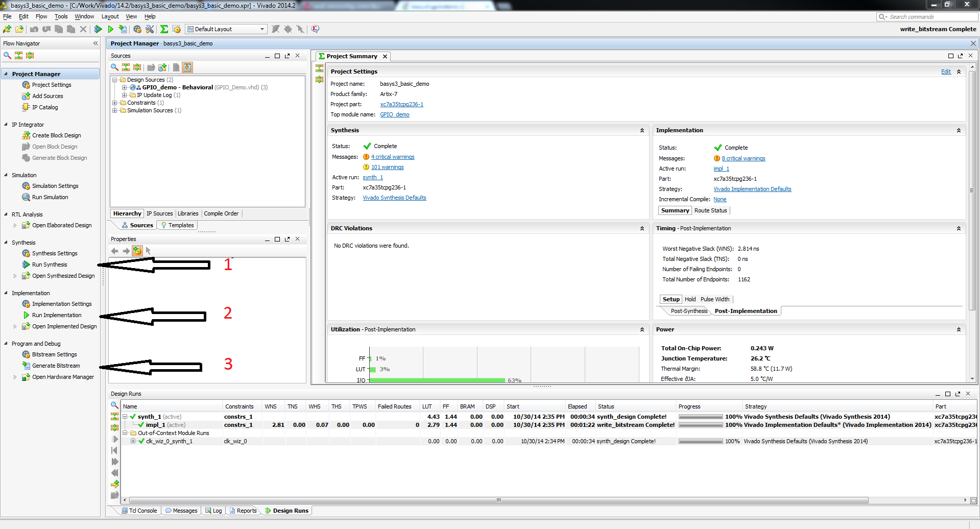Open the Flow menu
The width and height of the screenshot is (980, 529).
point(41,16)
